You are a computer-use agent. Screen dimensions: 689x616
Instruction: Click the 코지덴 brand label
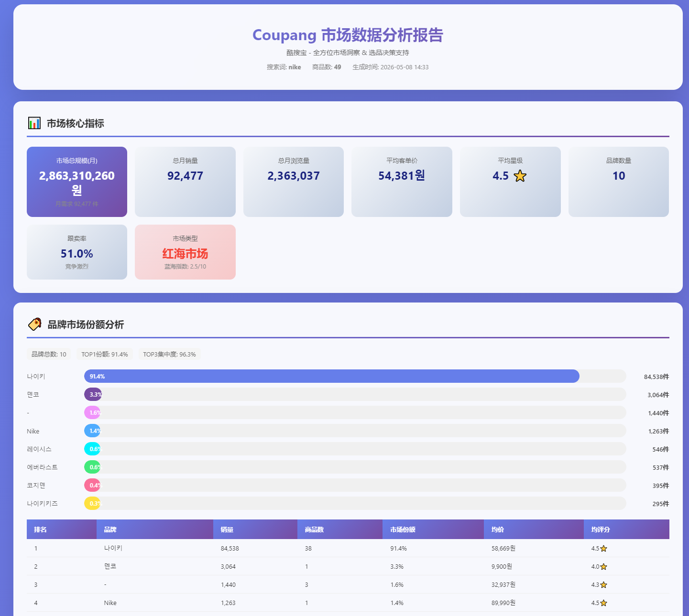[36, 486]
